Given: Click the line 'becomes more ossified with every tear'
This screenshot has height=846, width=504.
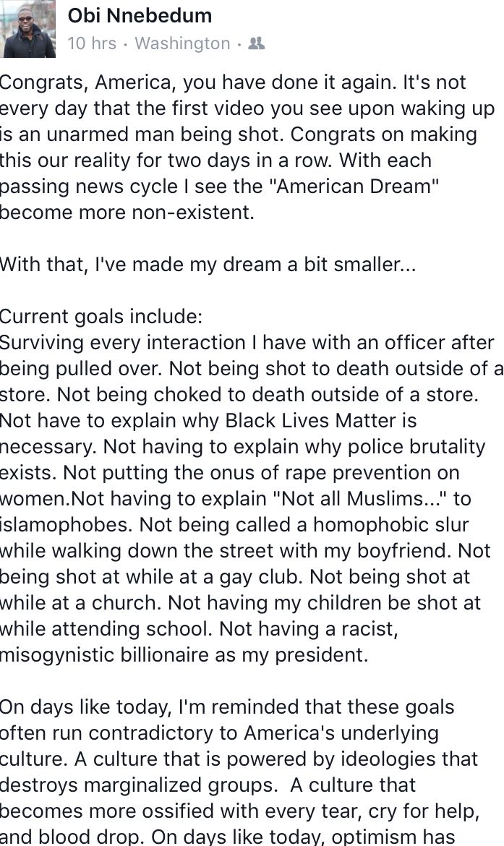Looking at the screenshot, I should click(x=239, y=811).
